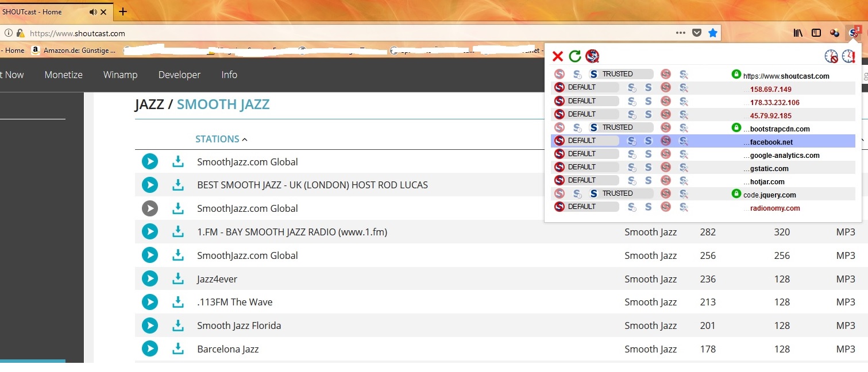Play Smooth Jazz Florida station
The image size is (868, 372).
click(150, 325)
